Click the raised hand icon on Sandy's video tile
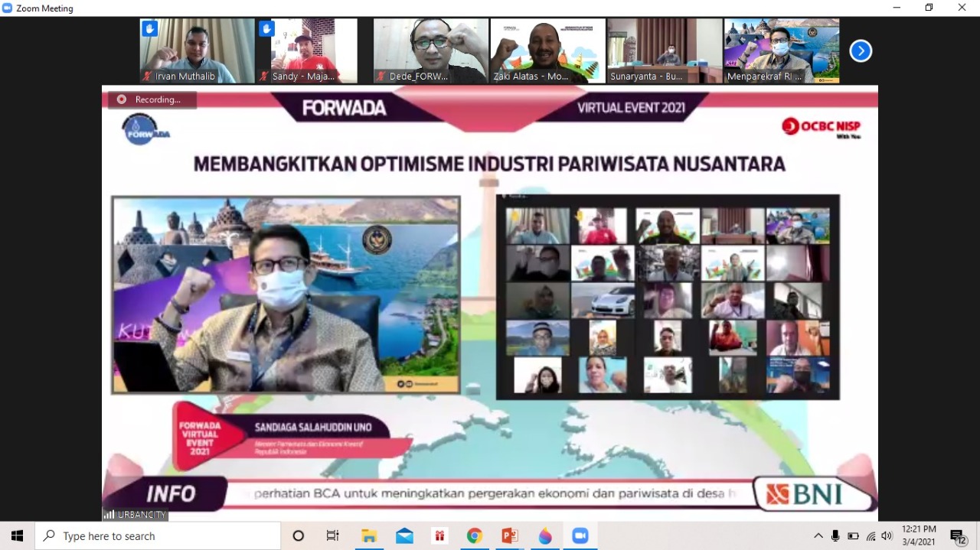This screenshot has width=980, height=550. pos(266,28)
